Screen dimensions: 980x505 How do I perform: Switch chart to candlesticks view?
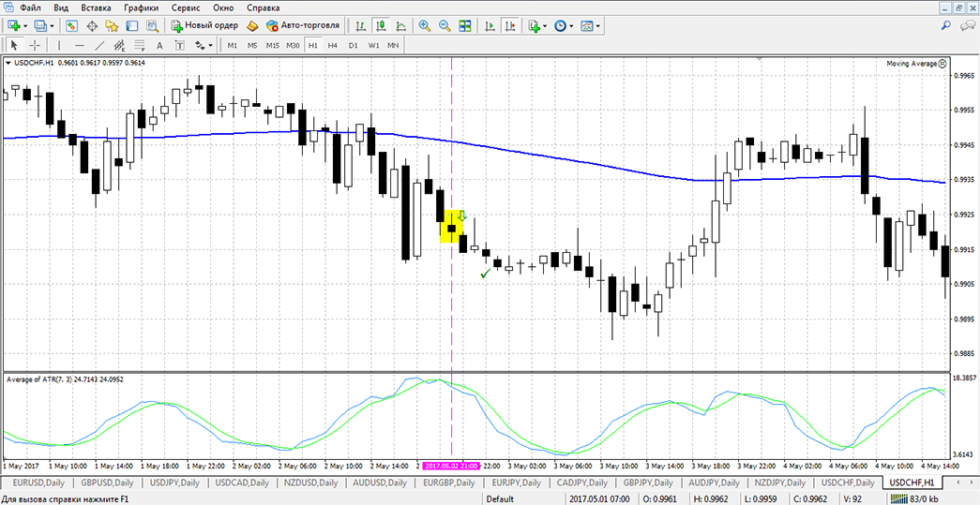pyautogui.click(x=381, y=25)
